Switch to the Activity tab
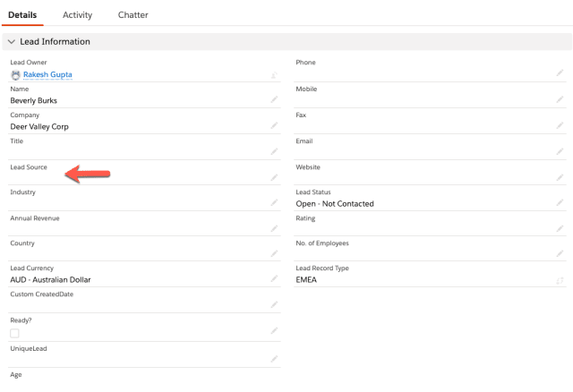This screenshot has height=392, width=573. tap(77, 15)
